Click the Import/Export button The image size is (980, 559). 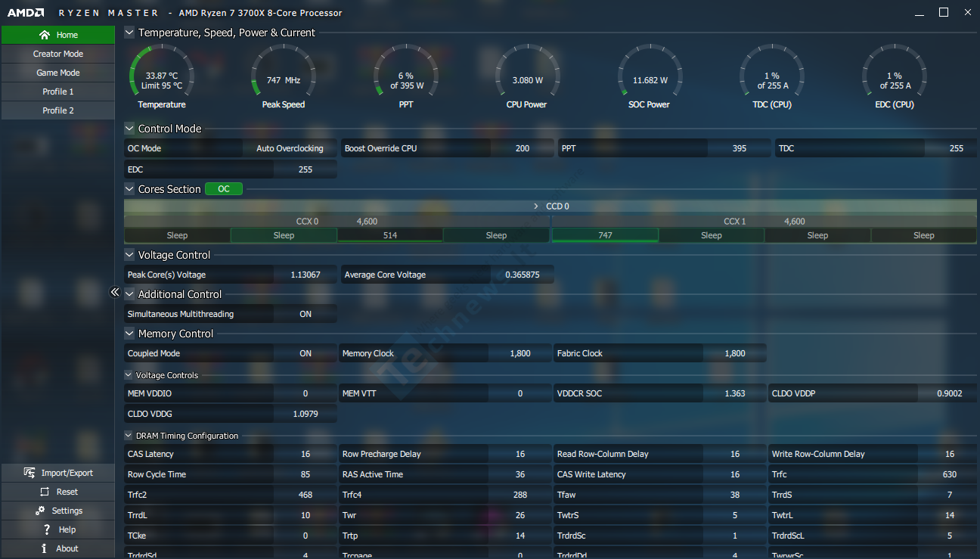point(58,473)
